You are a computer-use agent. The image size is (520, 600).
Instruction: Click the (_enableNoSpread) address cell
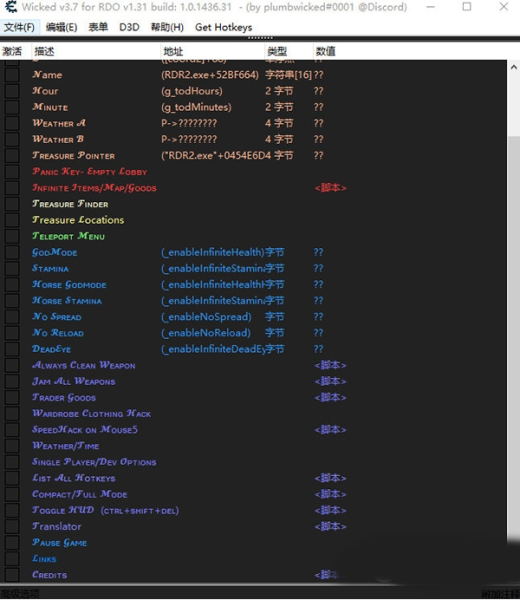point(206,317)
